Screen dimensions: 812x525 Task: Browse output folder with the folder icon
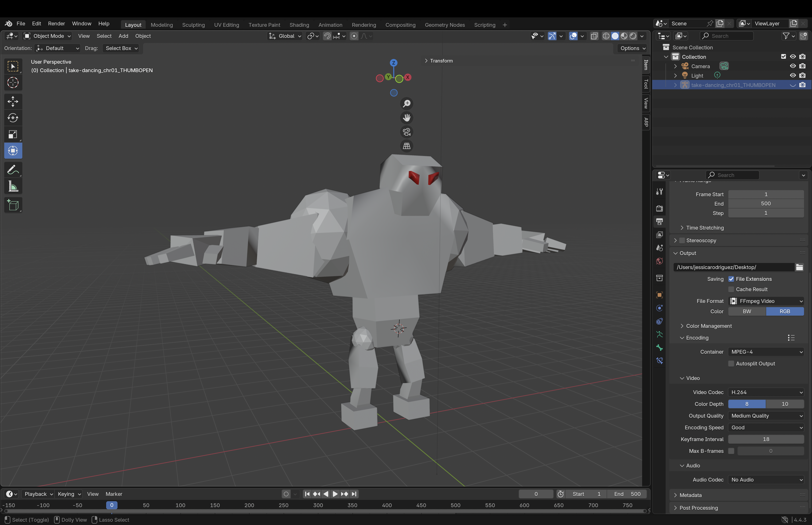click(799, 267)
